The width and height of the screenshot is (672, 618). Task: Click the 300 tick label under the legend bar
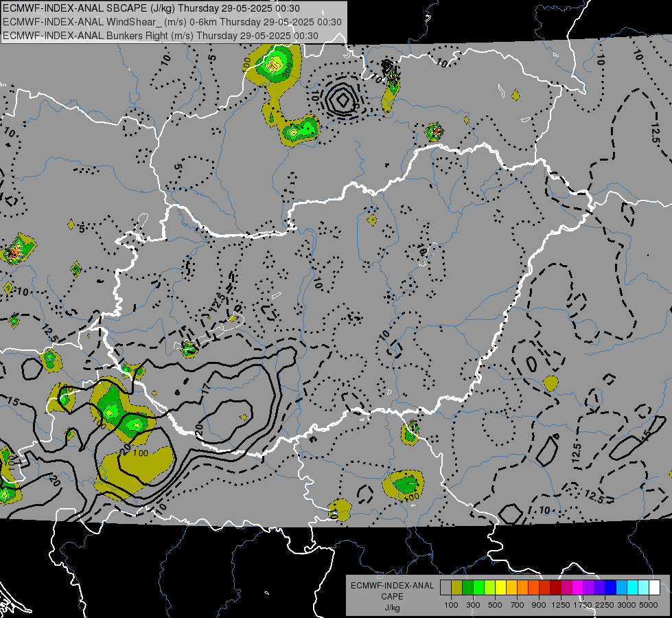[x=473, y=605]
